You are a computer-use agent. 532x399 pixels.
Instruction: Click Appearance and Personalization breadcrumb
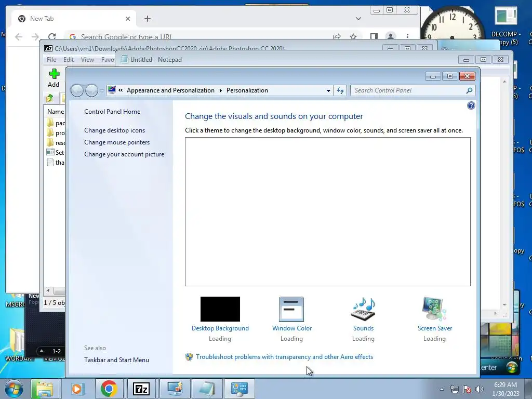point(170,90)
